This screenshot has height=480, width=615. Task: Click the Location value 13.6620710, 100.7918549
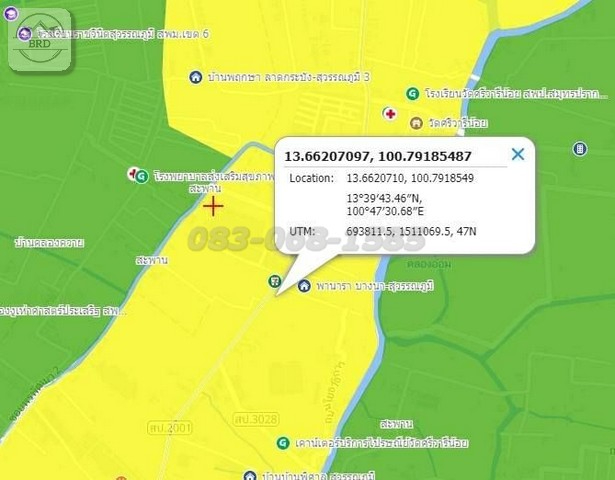coord(410,178)
